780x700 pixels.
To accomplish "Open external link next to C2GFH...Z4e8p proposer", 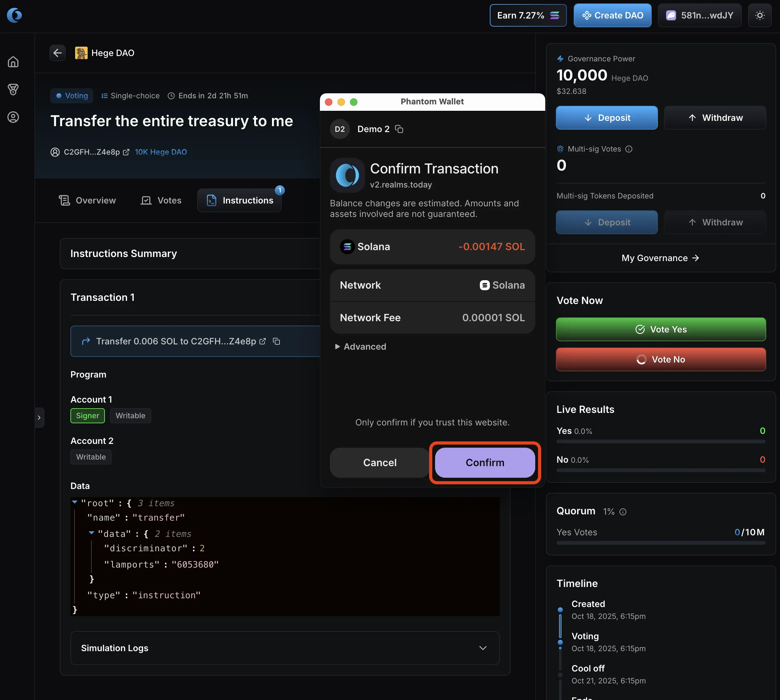I will click(126, 152).
